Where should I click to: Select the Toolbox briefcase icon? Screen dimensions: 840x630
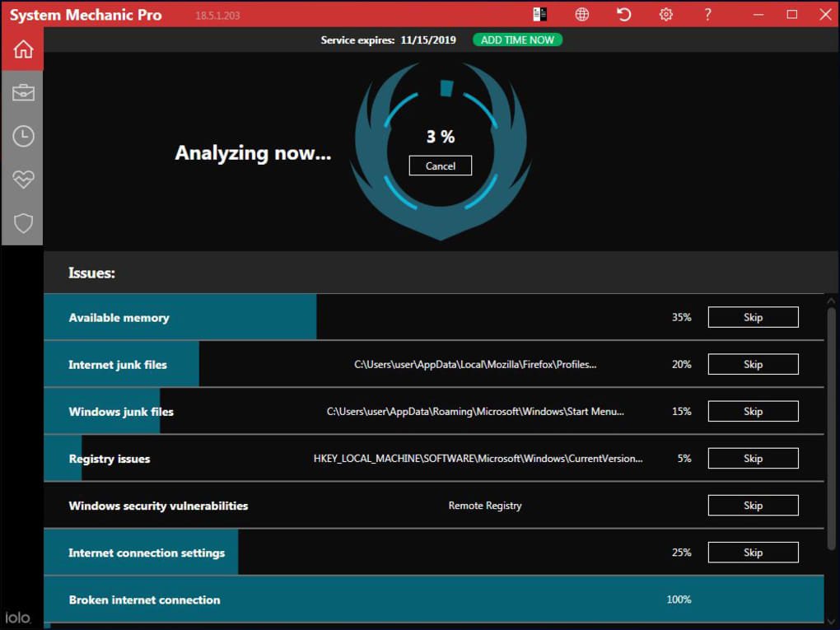[22, 92]
